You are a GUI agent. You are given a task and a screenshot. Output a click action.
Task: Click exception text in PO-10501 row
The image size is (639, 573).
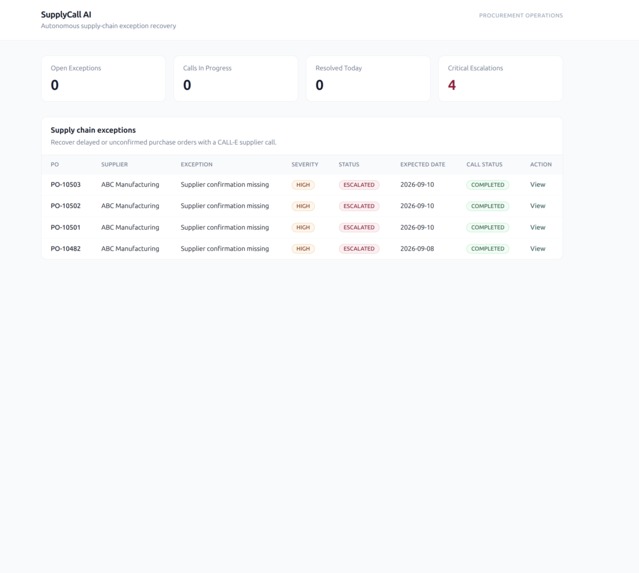tap(225, 227)
